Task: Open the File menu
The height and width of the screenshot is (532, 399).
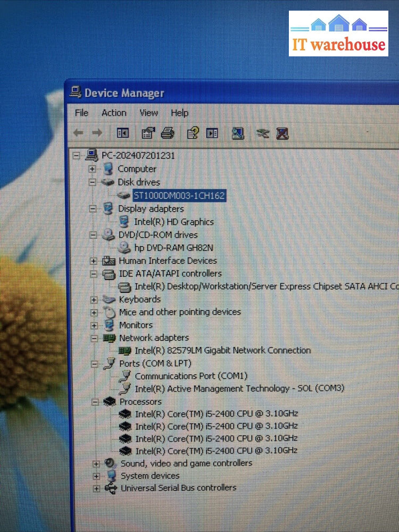Action: (81, 113)
